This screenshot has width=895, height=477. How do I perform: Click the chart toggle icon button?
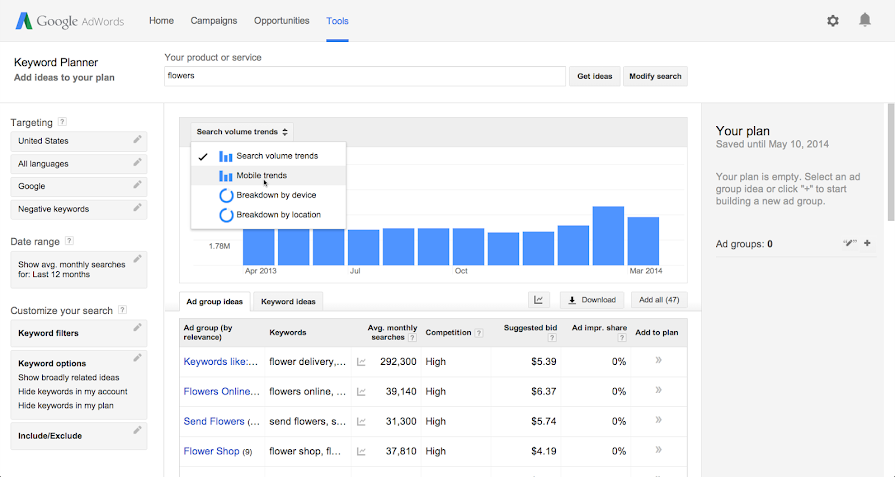pos(539,300)
